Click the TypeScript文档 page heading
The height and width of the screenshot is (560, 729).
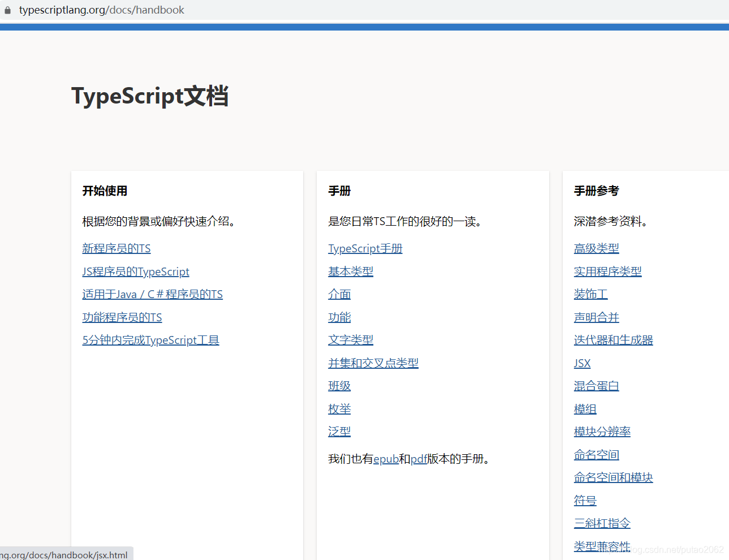click(x=150, y=96)
